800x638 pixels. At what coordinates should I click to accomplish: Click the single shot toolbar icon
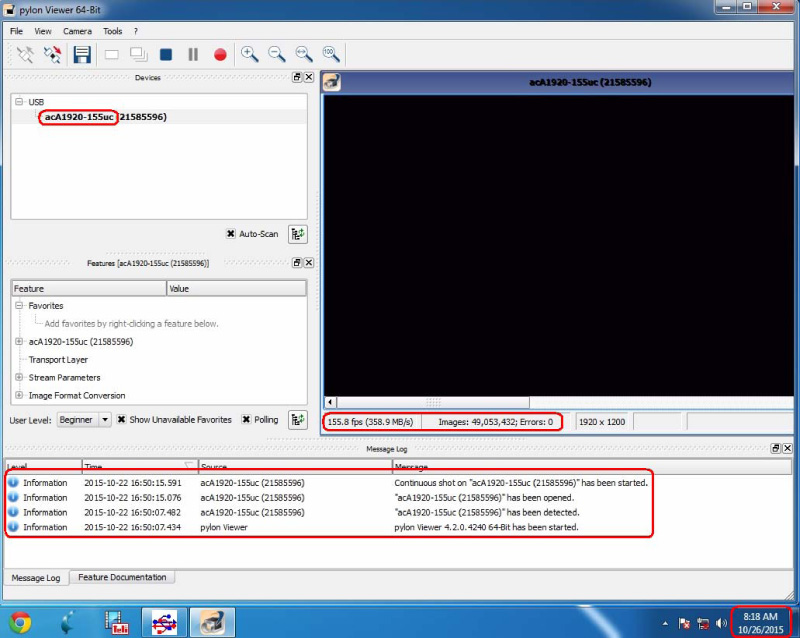point(111,54)
